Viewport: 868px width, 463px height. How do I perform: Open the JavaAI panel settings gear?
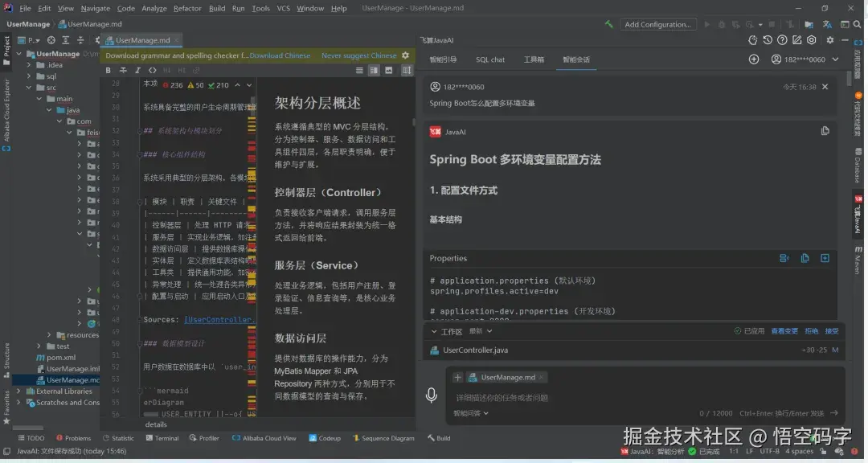tap(830, 39)
